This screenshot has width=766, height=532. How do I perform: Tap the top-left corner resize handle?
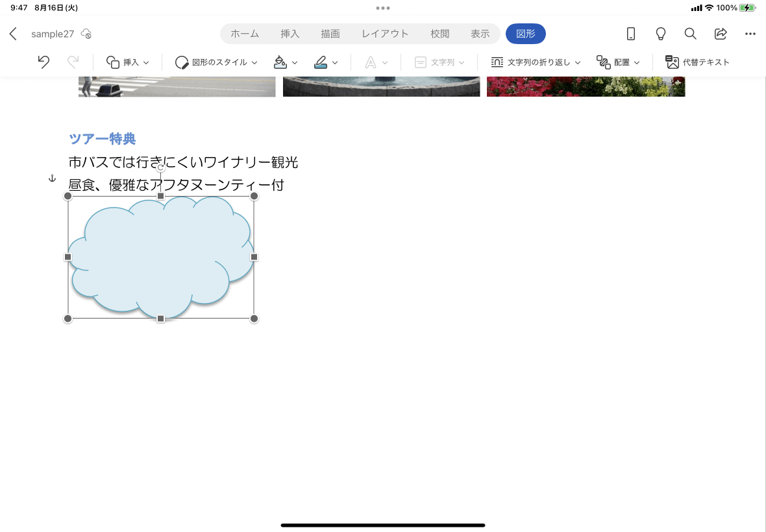68,196
